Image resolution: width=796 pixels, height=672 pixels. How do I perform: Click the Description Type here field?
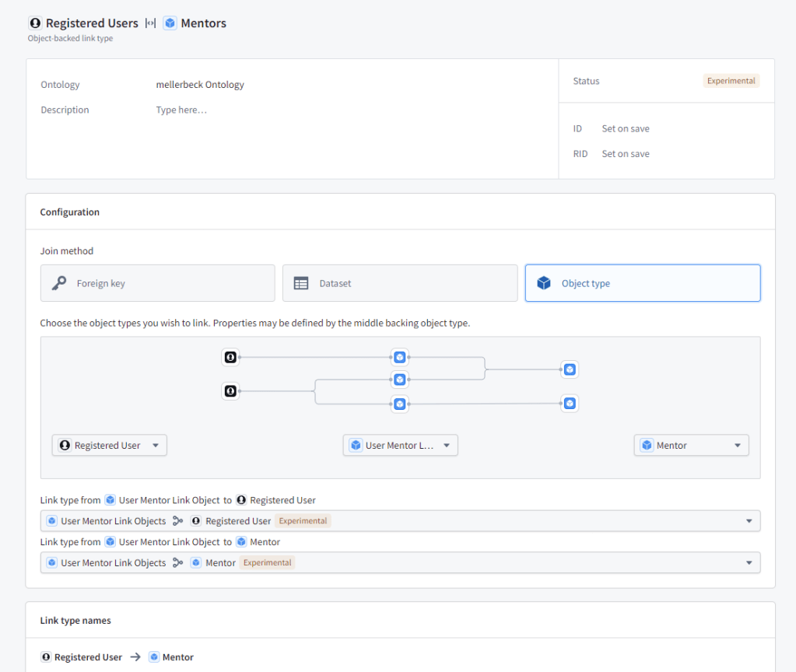[x=181, y=110]
